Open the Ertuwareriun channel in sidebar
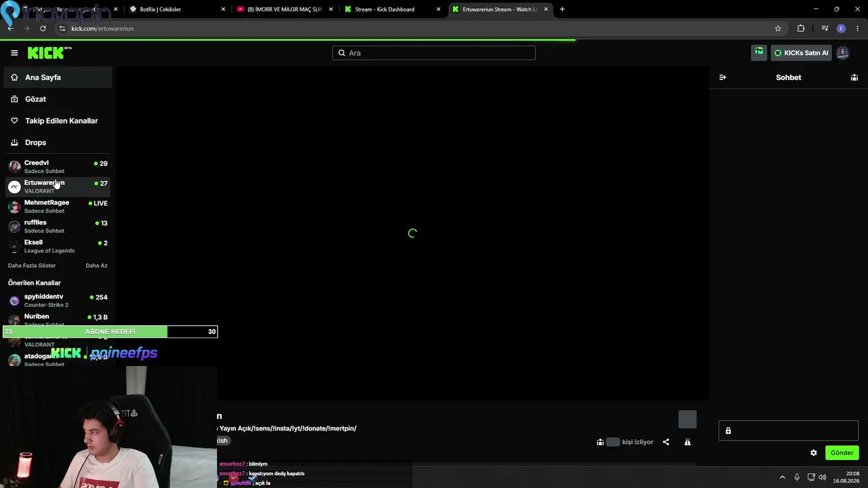Screen dimensions: 868x488 (x=58, y=186)
